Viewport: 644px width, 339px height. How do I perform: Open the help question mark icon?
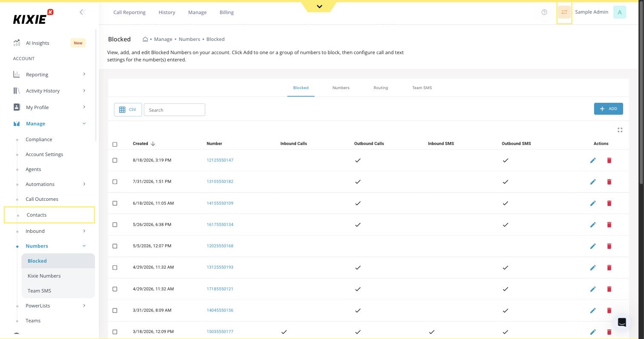(x=544, y=12)
